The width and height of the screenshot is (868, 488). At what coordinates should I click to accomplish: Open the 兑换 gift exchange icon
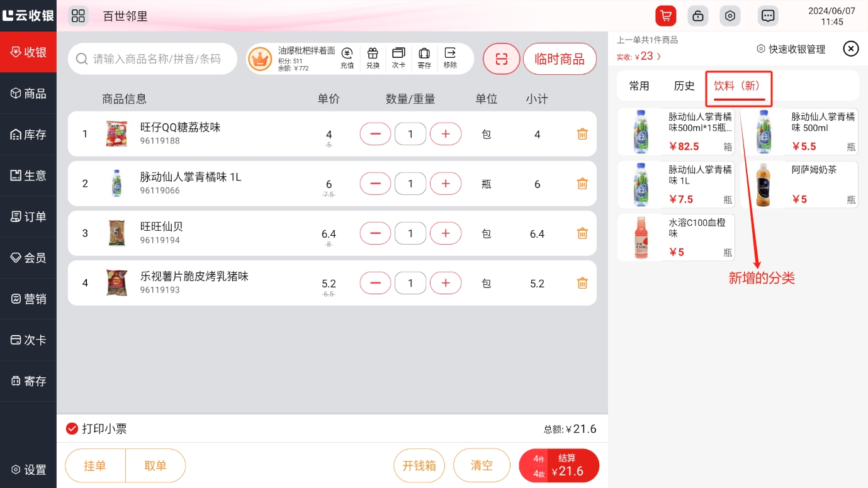click(x=373, y=57)
